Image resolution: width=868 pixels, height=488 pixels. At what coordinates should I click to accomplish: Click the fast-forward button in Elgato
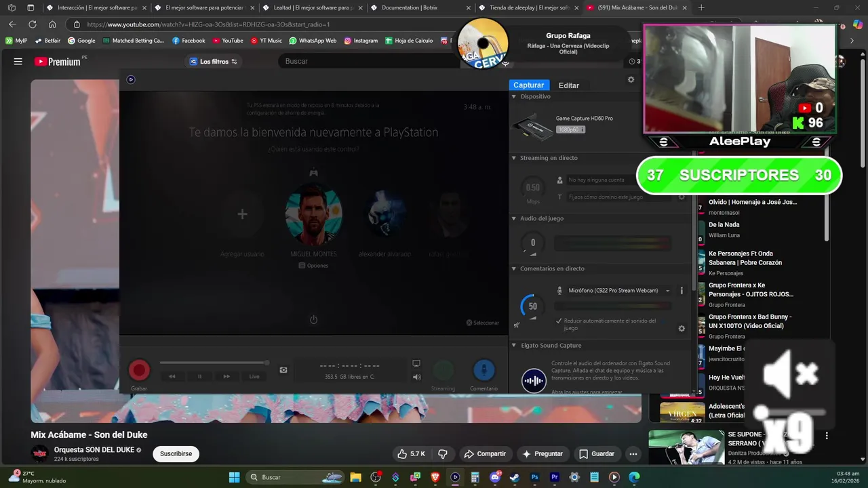point(226,376)
